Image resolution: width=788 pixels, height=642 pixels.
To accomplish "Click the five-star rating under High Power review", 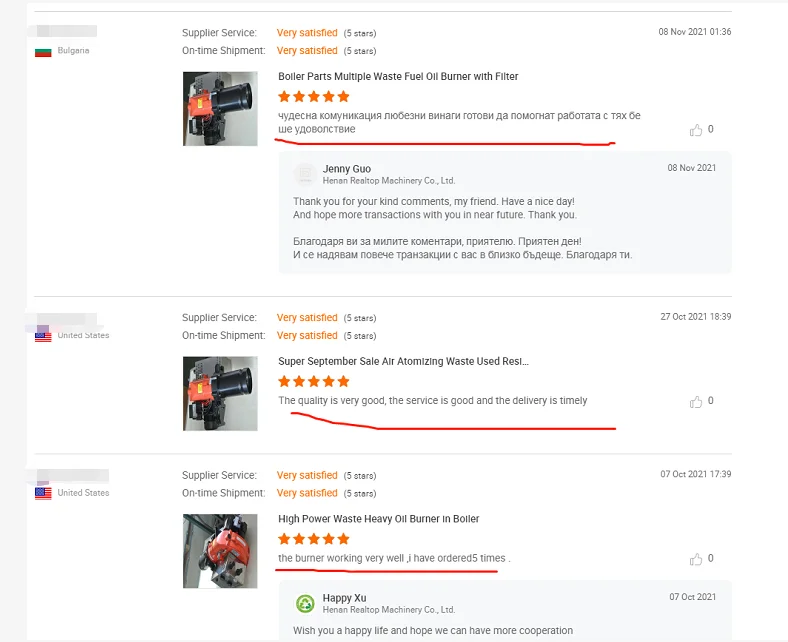I will [x=314, y=539].
